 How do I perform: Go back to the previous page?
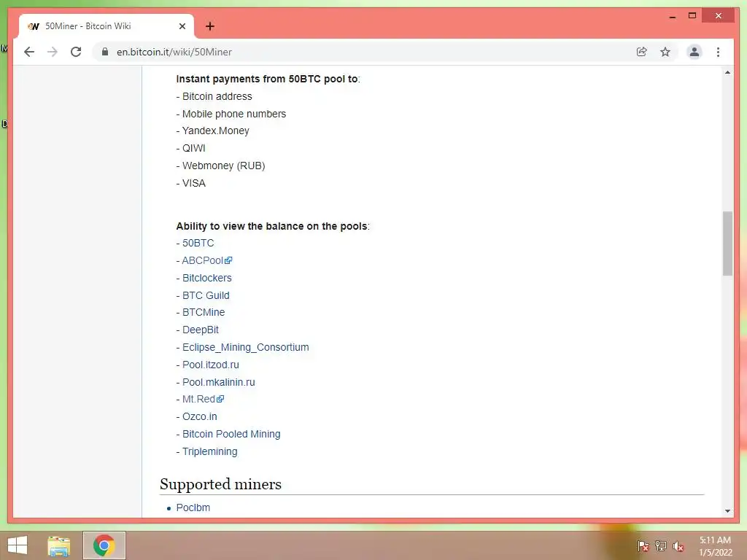[29, 52]
